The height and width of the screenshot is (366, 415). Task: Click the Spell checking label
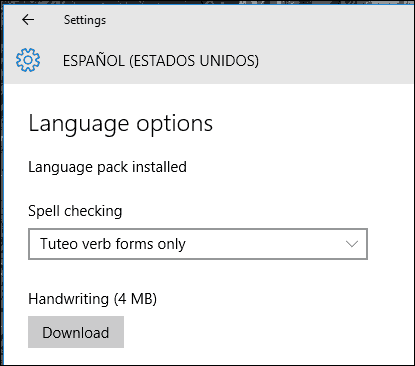point(75,211)
